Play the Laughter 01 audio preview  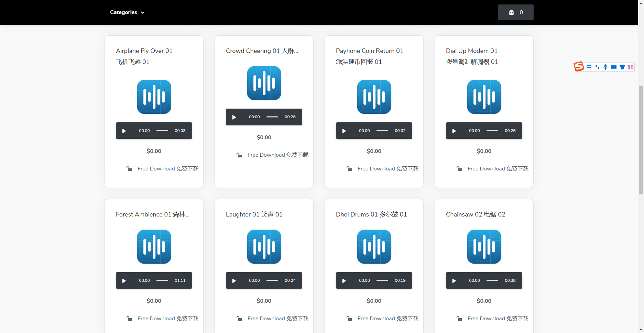[234, 280]
